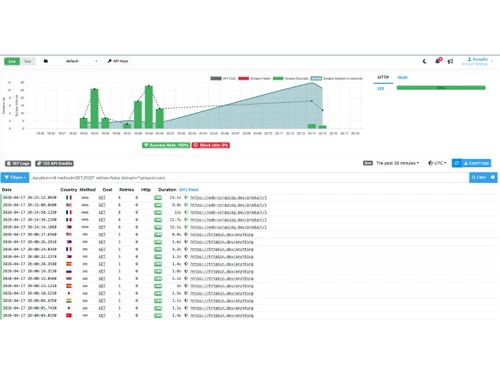Switch the column view to Url
This screenshot has height=375, width=500.
(x=182, y=190)
